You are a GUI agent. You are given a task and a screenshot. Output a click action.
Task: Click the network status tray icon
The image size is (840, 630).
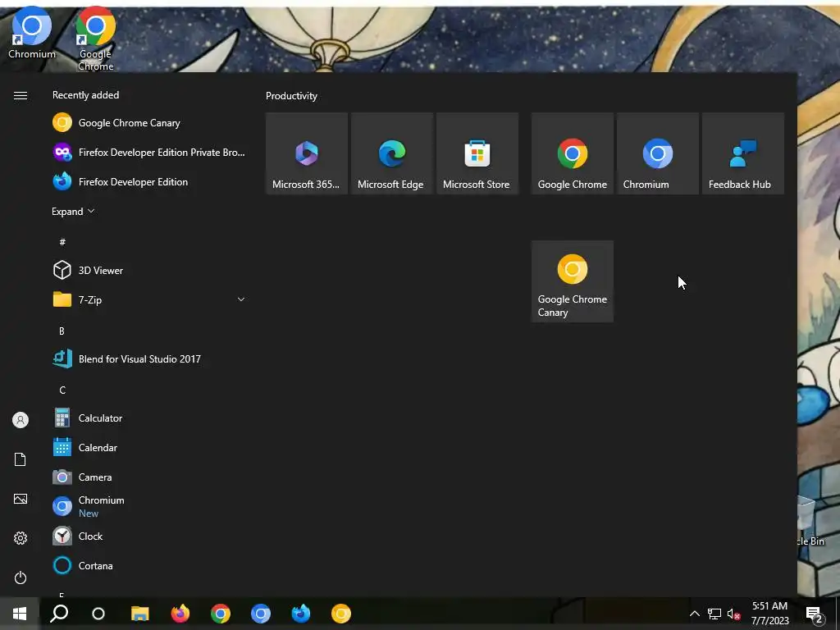point(714,614)
